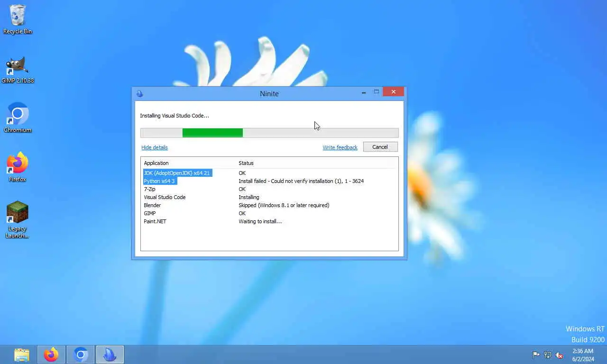Image resolution: width=607 pixels, height=364 pixels.
Task: Open Action Center flag tray icon
Action: [x=536, y=355]
